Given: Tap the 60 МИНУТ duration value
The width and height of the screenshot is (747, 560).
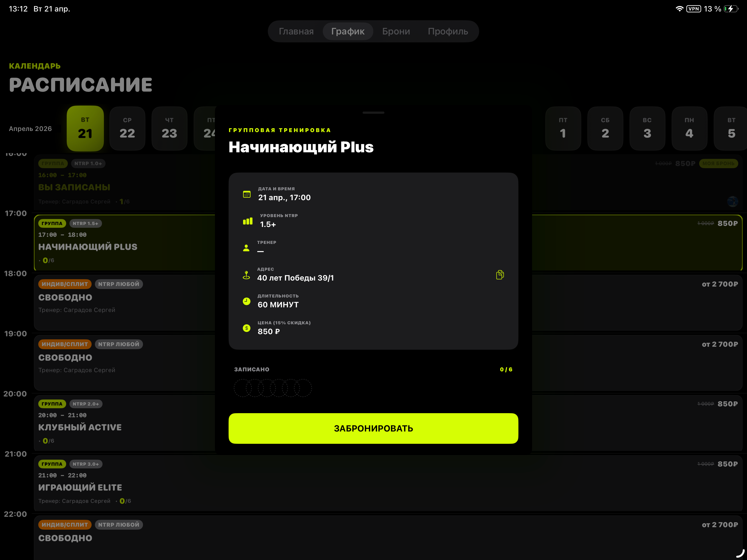Looking at the screenshot, I should point(278,305).
